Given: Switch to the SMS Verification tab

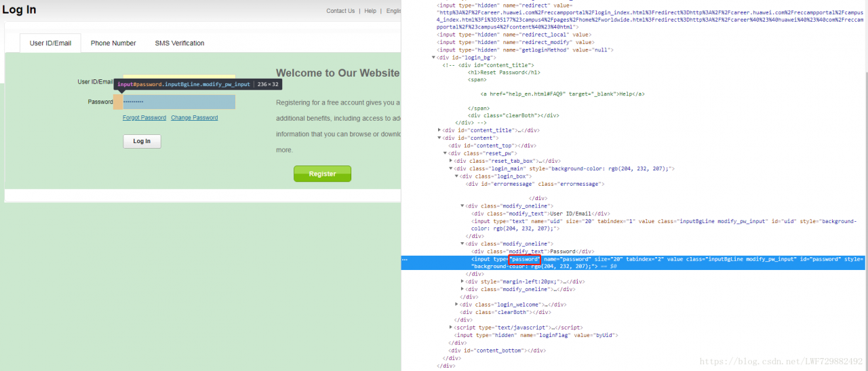Looking at the screenshot, I should [180, 43].
